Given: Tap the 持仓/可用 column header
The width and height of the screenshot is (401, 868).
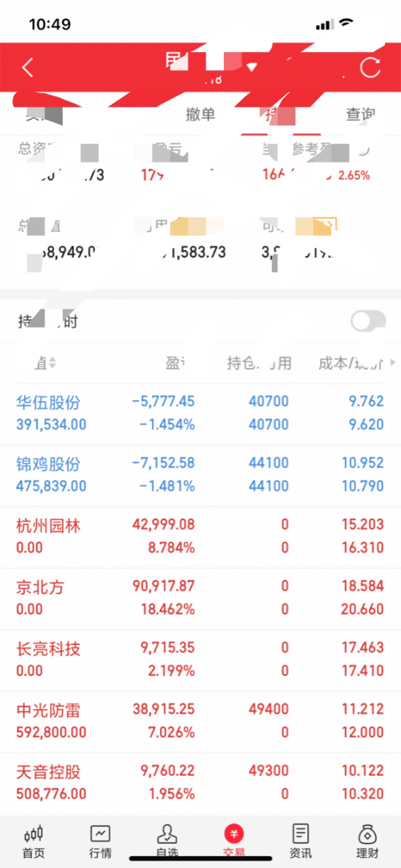Looking at the screenshot, I should 259,363.
